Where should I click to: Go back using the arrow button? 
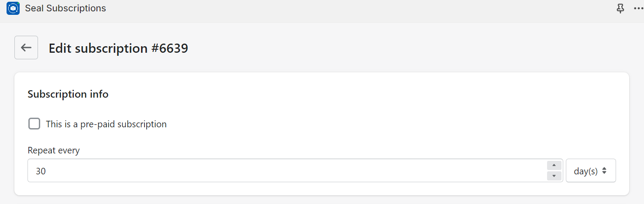pos(26,48)
